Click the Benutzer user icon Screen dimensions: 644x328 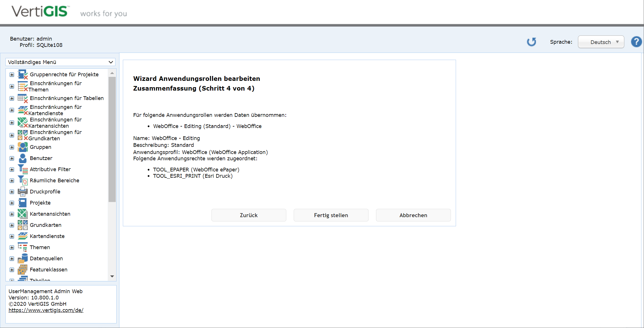point(23,158)
